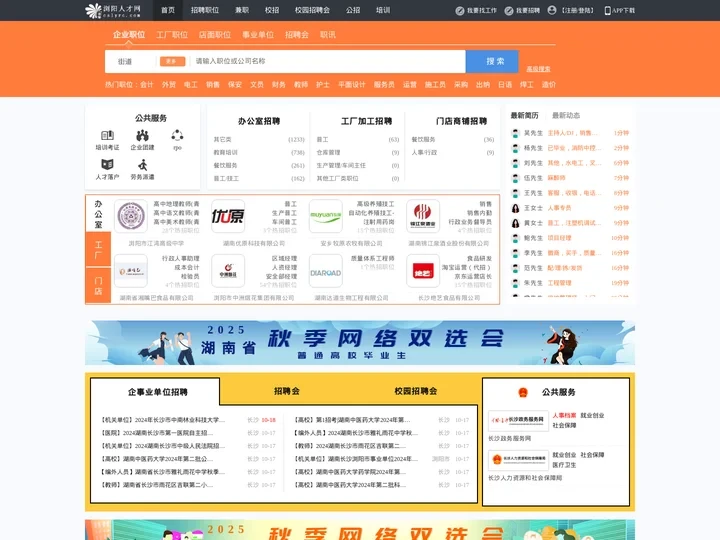The width and height of the screenshot is (720, 540).
Task: Click the orange 更多 button in search box
Action: tap(173, 62)
